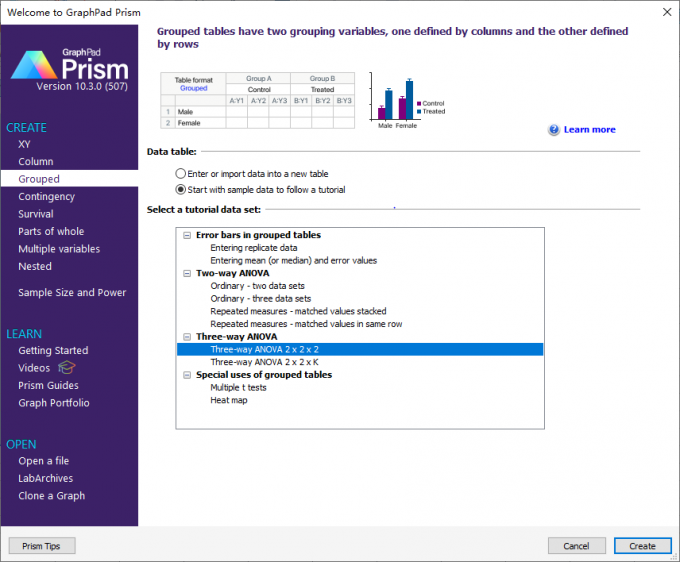The height and width of the screenshot is (562, 680).
Task: Click the Error bars in grouped tables heading
Action: tap(258, 235)
